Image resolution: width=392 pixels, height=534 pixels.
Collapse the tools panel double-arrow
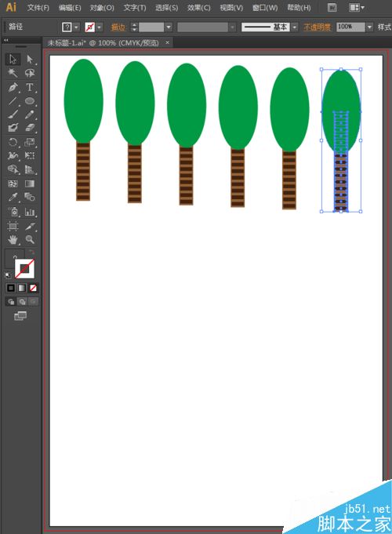click(x=5, y=40)
